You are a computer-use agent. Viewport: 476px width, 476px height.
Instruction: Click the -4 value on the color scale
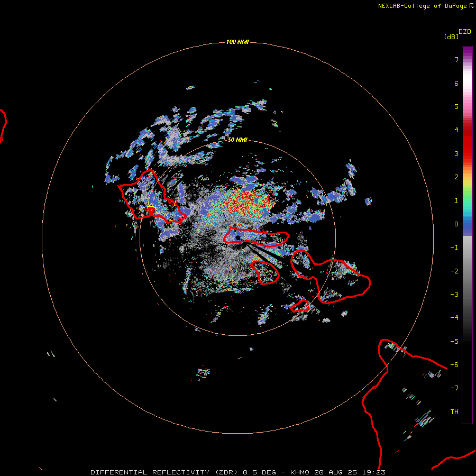pos(454,318)
